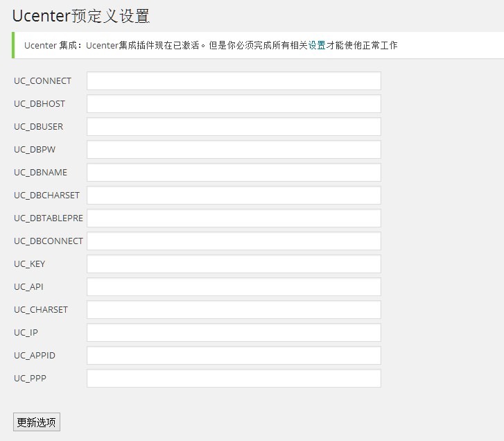
Task: Open the 设置 link in notice
Action: tap(317, 45)
